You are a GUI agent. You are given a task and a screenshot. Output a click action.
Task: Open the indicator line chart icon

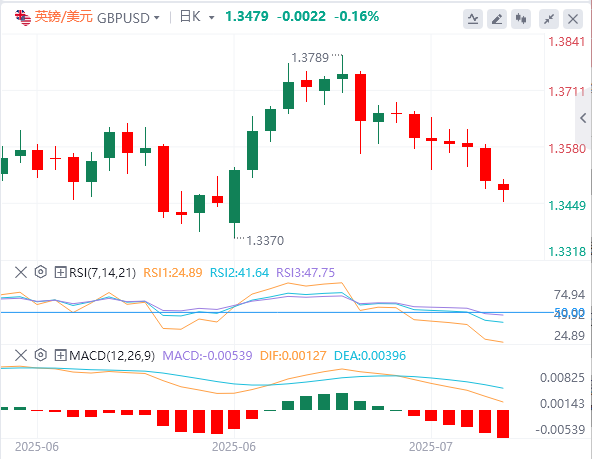[473, 18]
